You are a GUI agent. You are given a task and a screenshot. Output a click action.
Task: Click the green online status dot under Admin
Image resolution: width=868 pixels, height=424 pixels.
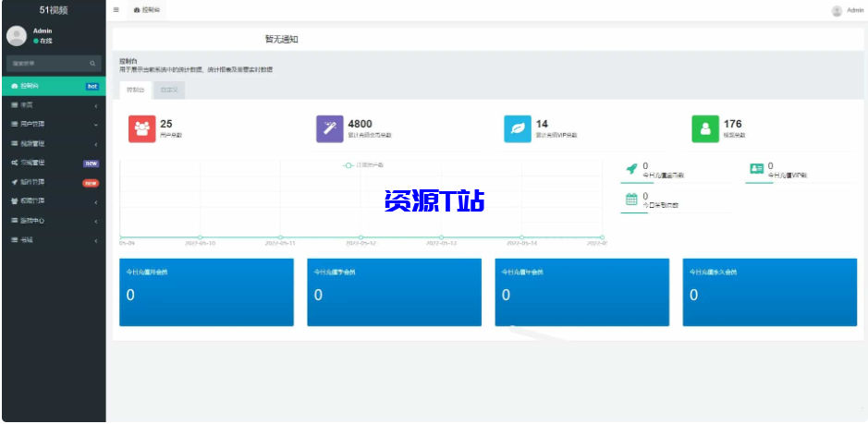click(x=36, y=41)
